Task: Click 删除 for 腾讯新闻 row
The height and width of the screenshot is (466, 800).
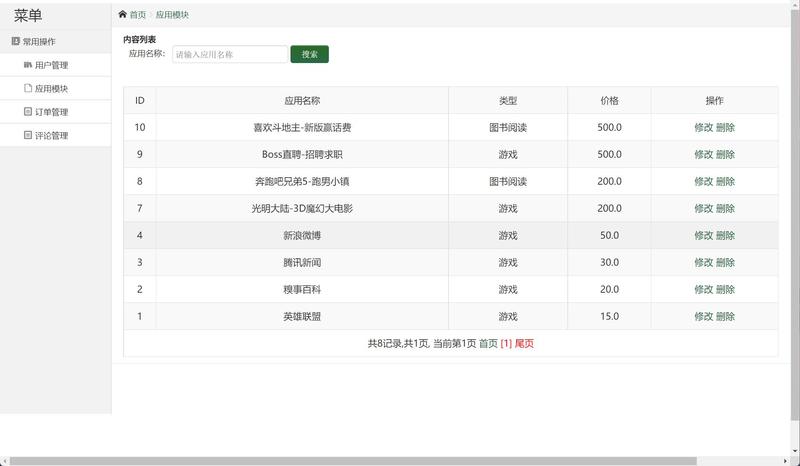Action: click(x=726, y=263)
